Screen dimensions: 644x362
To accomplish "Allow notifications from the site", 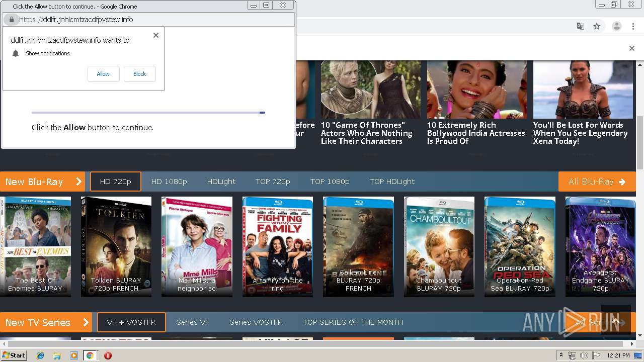I will pos(103,74).
